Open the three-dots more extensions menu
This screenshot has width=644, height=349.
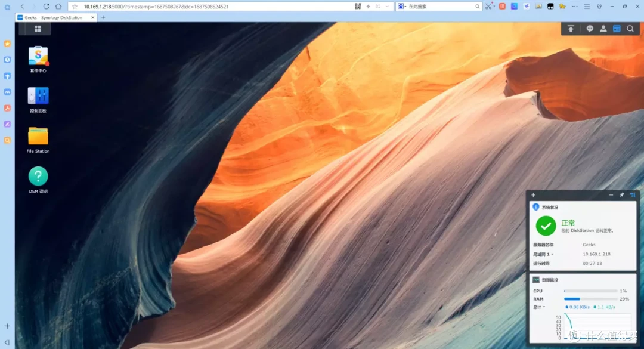point(575,7)
